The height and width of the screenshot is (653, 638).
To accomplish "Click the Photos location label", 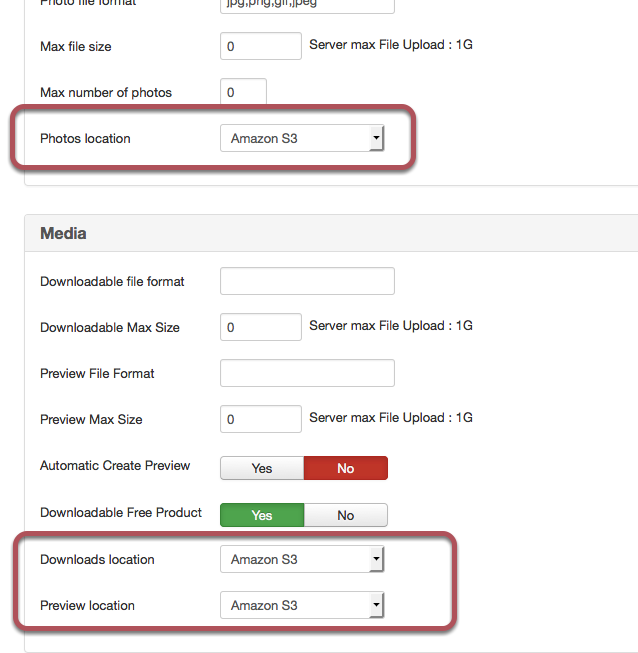I will click(85, 138).
